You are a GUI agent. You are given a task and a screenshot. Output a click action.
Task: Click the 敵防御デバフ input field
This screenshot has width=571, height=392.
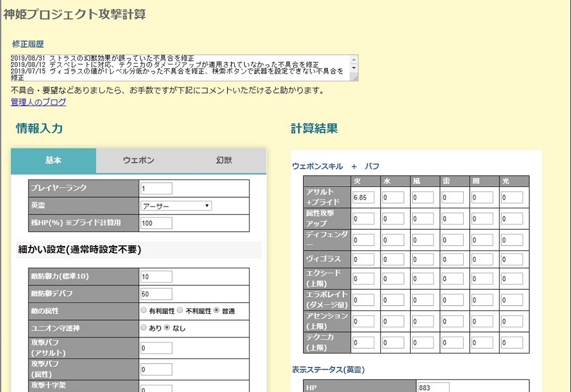pyautogui.click(x=156, y=294)
